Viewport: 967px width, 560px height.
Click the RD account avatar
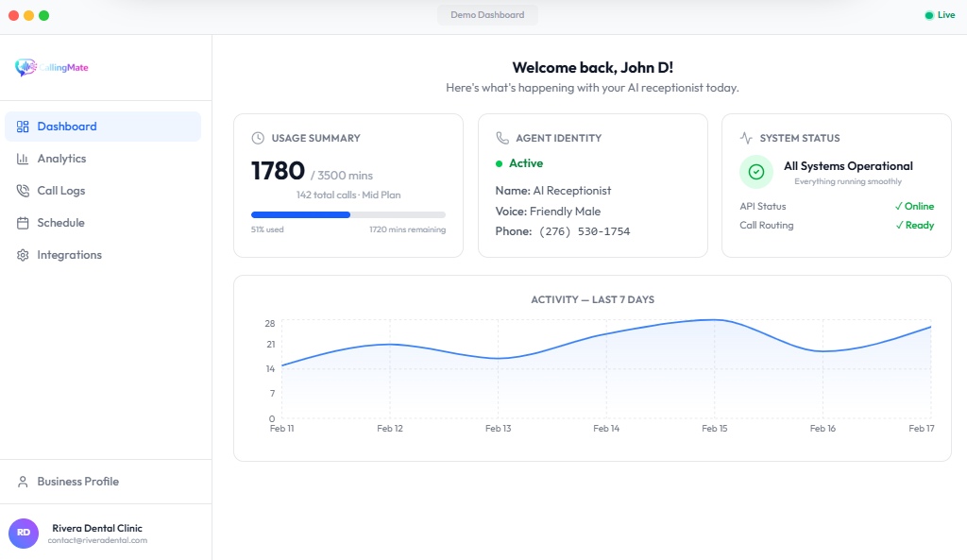(x=24, y=534)
